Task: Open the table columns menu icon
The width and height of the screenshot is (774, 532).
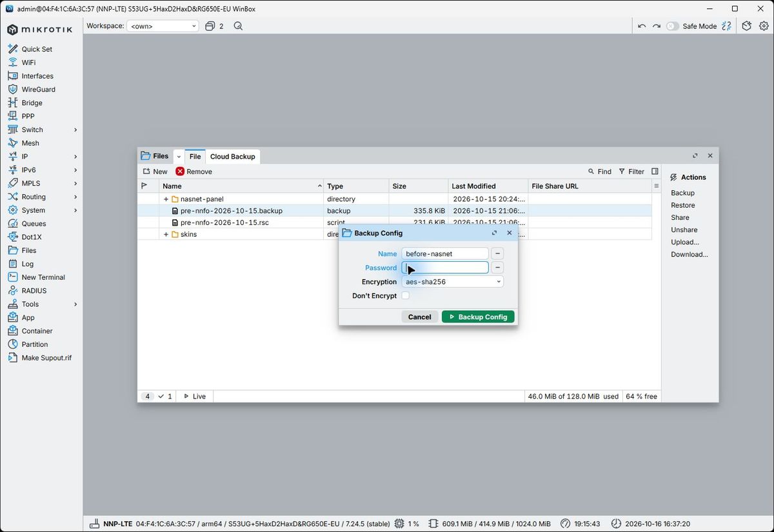Action: [656, 186]
